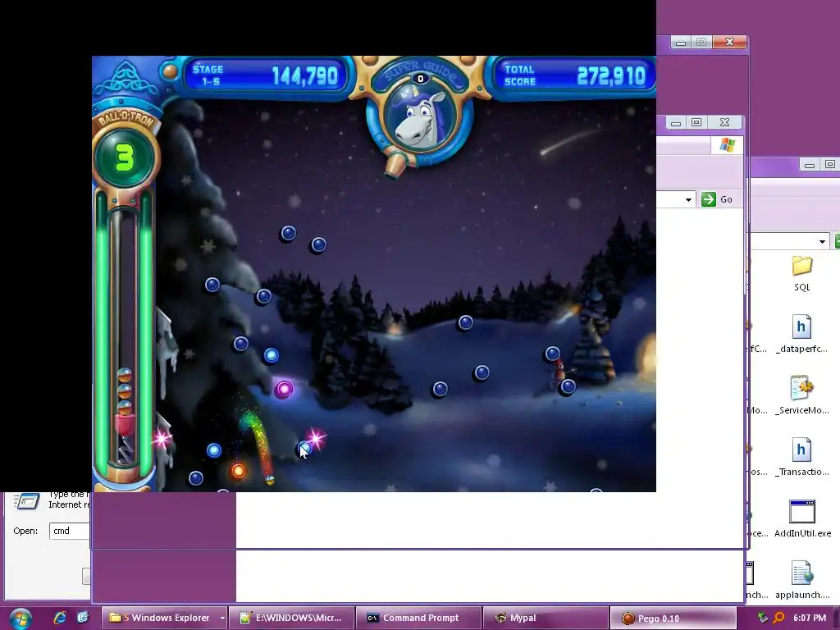Launch Internet Explorer from quick launch
The image size is (840, 630).
click(59, 618)
